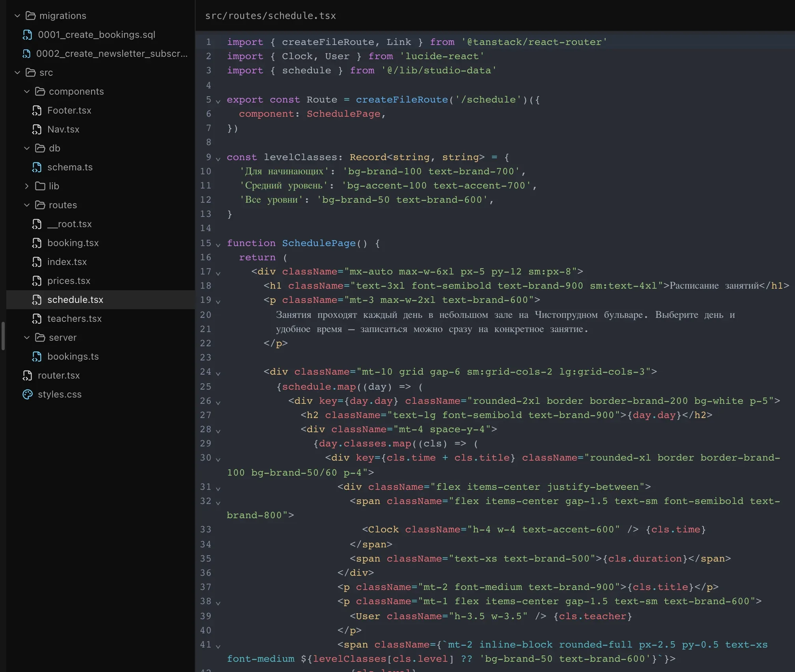Click the migrations folder icon
Image resolution: width=795 pixels, height=672 pixels.
(30, 16)
